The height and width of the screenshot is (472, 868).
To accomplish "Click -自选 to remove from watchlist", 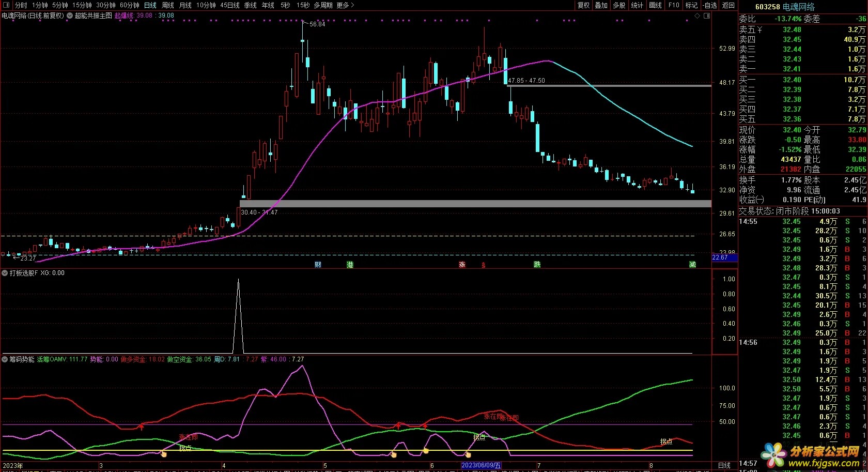I will [710, 5].
